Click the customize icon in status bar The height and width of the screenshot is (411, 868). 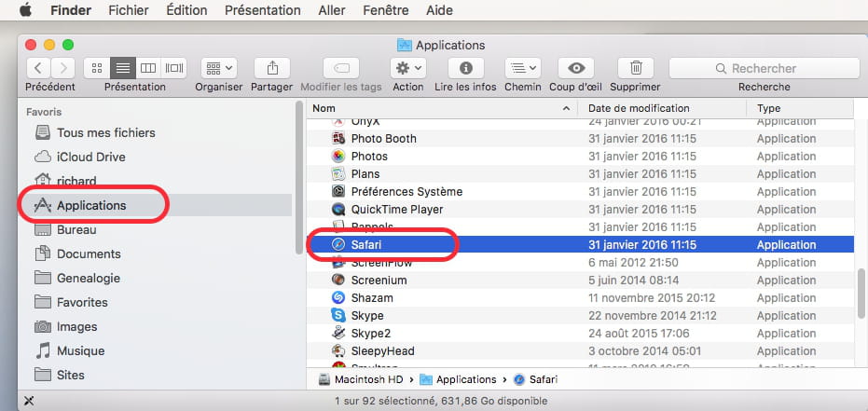point(29,401)
